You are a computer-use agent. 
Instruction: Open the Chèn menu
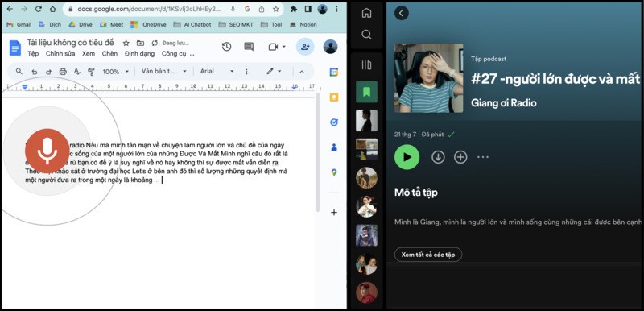(109, 54)
